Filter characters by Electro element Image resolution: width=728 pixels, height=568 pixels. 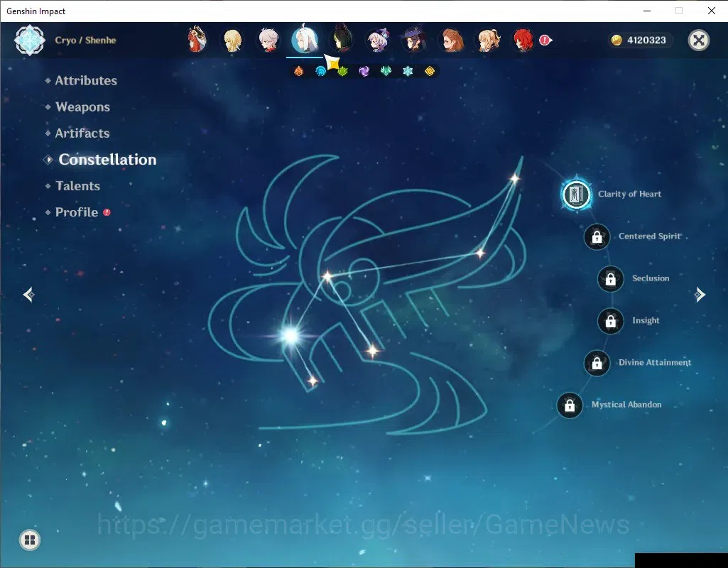pos(364,72)
